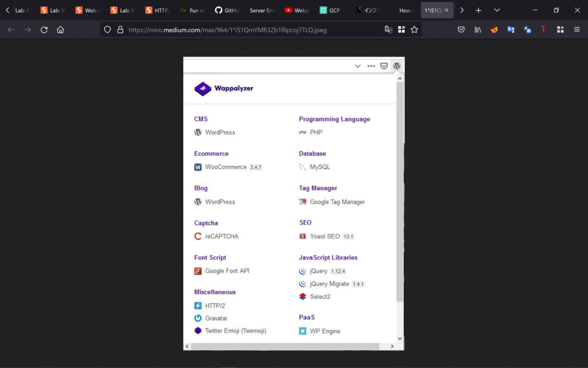The height and width of the screenshot is (368, 588).
Task: Click 'Select2' under JavaScript Libraries
Action: pos(320,297)
